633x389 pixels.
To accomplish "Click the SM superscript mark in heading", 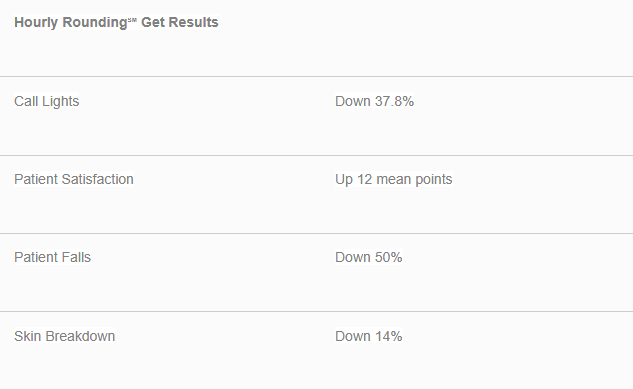I will [x=132, y=19].
